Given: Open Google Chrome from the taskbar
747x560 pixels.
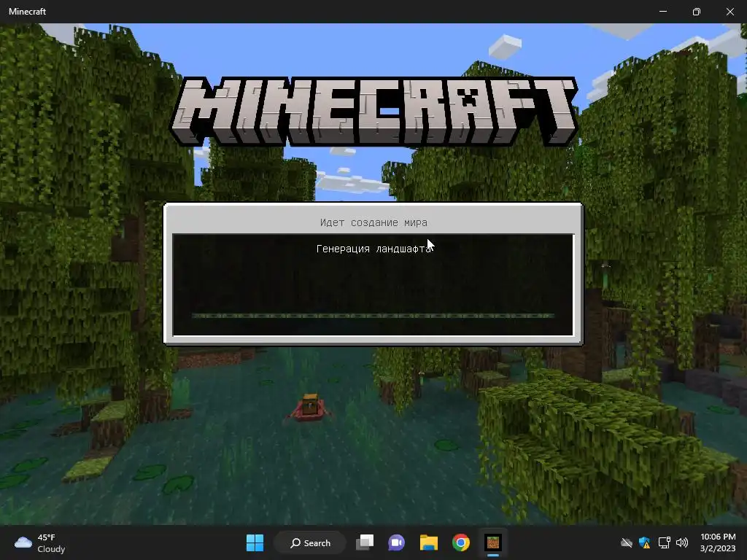Looking at the screenshot, I should pos(461,542).
